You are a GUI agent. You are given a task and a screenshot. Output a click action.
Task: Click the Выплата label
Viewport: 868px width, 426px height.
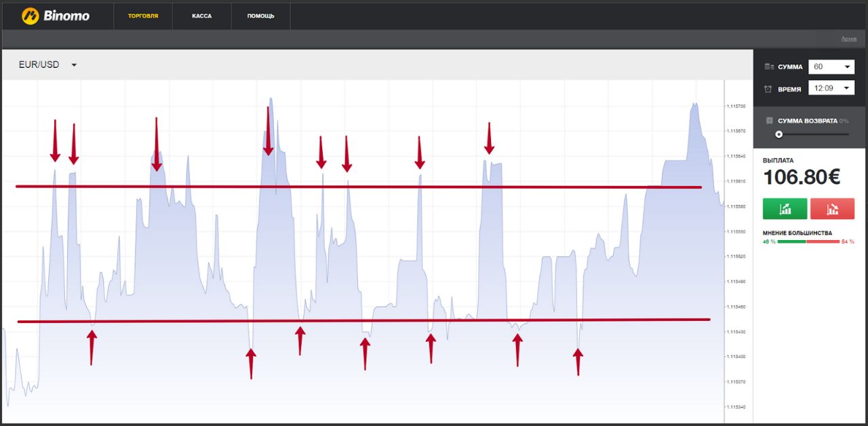coord(778,161)
